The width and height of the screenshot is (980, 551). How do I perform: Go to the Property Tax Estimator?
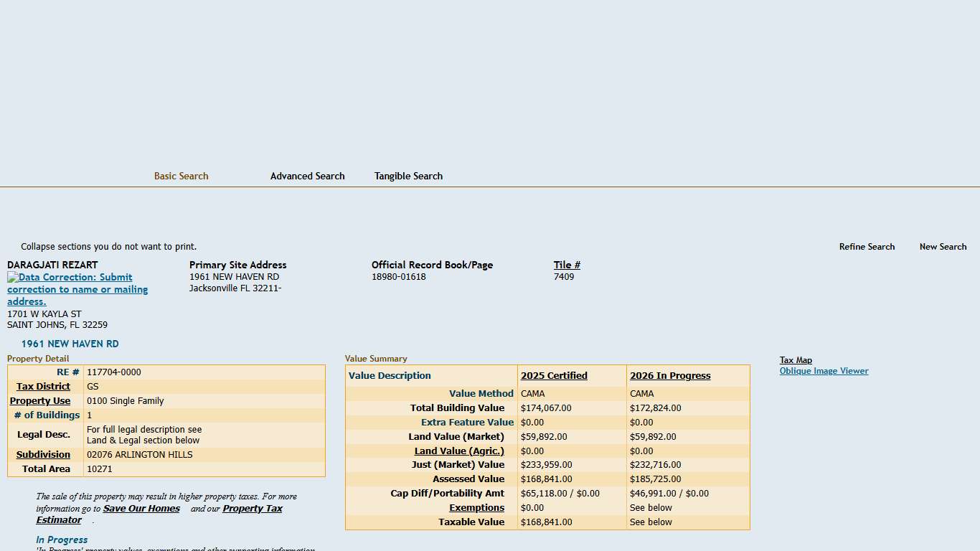click(253, 508)
